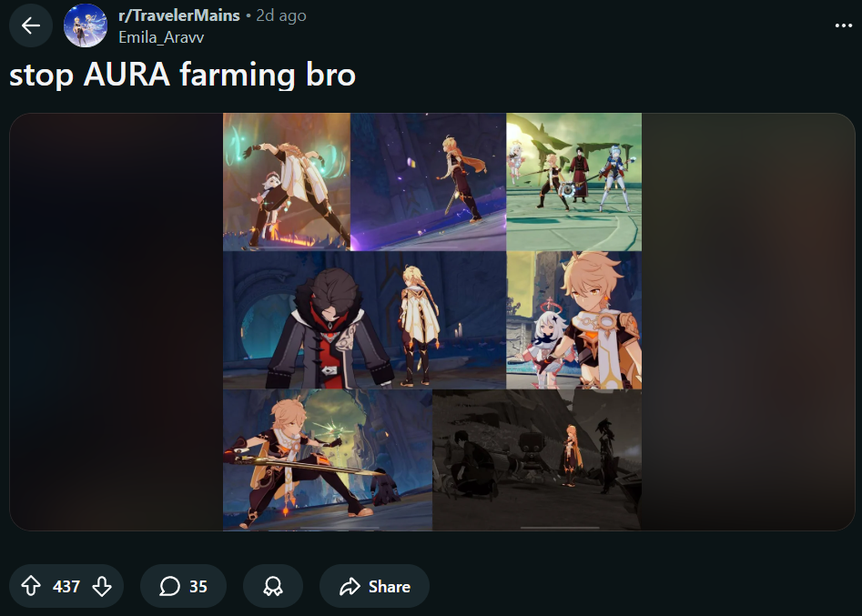Open the grayscale beach scene image
862x616 pixels.
pyautogui.click(x=537, y=459)
